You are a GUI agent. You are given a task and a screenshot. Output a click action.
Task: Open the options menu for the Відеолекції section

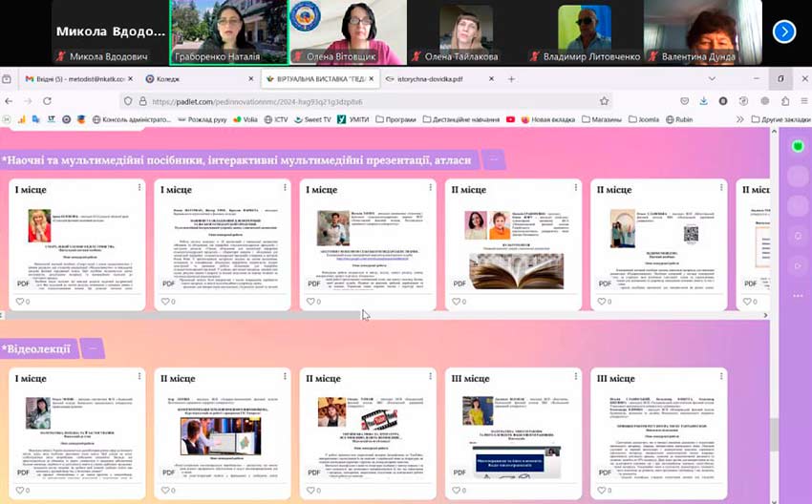coord(92,349)
